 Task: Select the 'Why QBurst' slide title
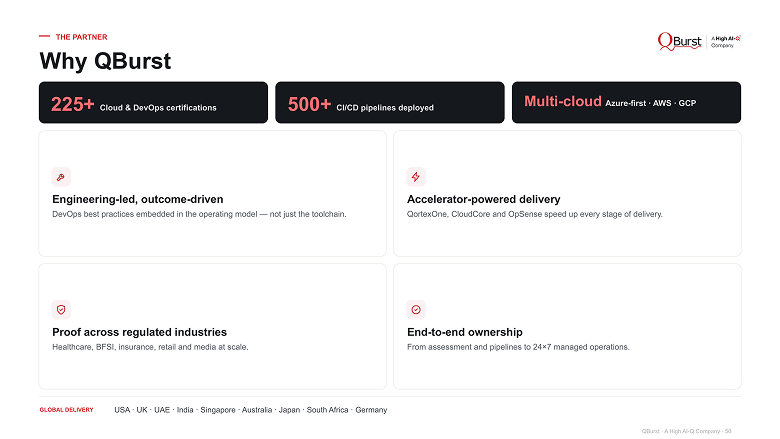click(105, 61)
